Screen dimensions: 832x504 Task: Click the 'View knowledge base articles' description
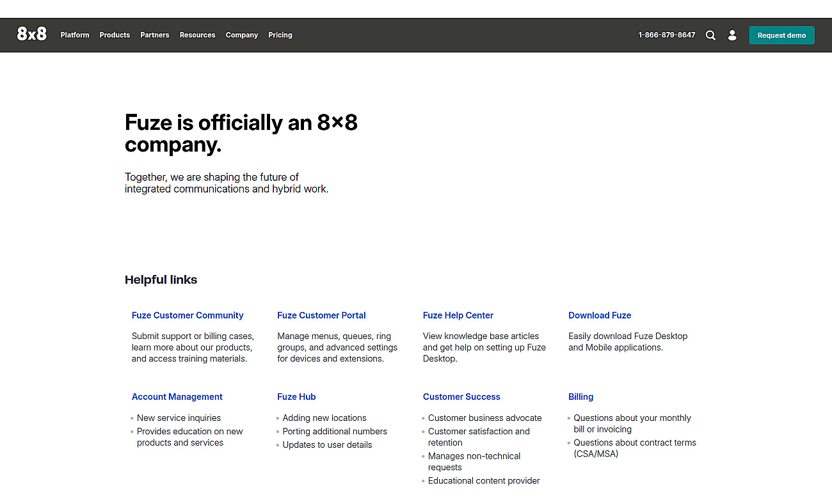[484, 347]
